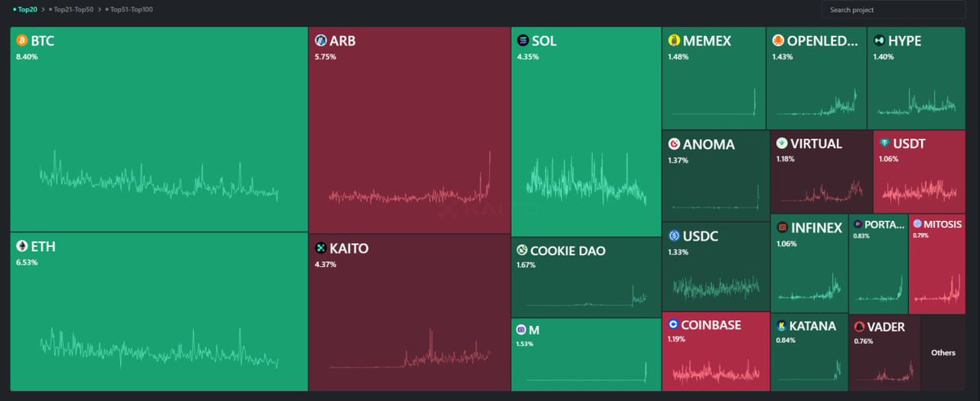Screen dimensions: 980x401
Task: Click the MEMEX 1.48% value
Action: click(x=678, y=57)
